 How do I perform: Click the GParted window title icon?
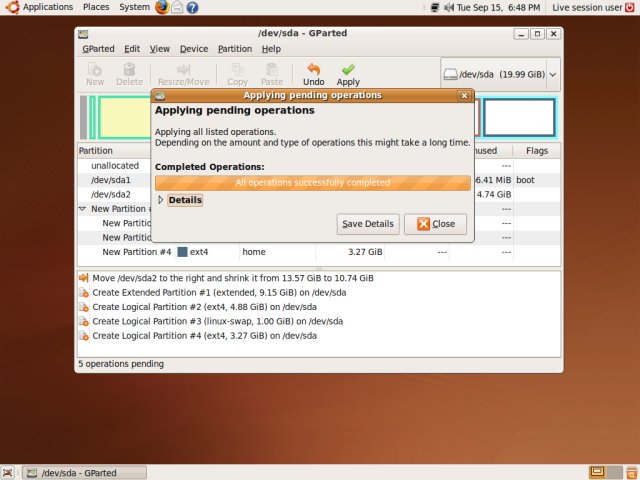pos(83,34)
